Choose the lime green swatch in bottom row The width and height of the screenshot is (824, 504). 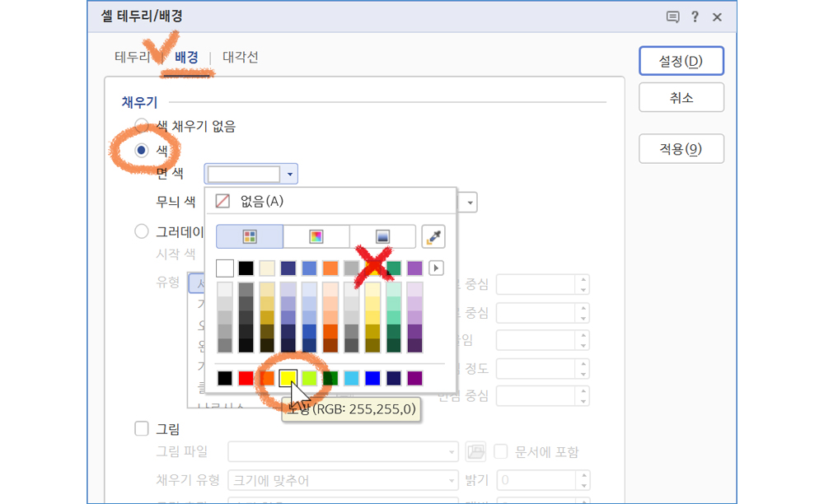pyautogui.click(x=309, y=378)
